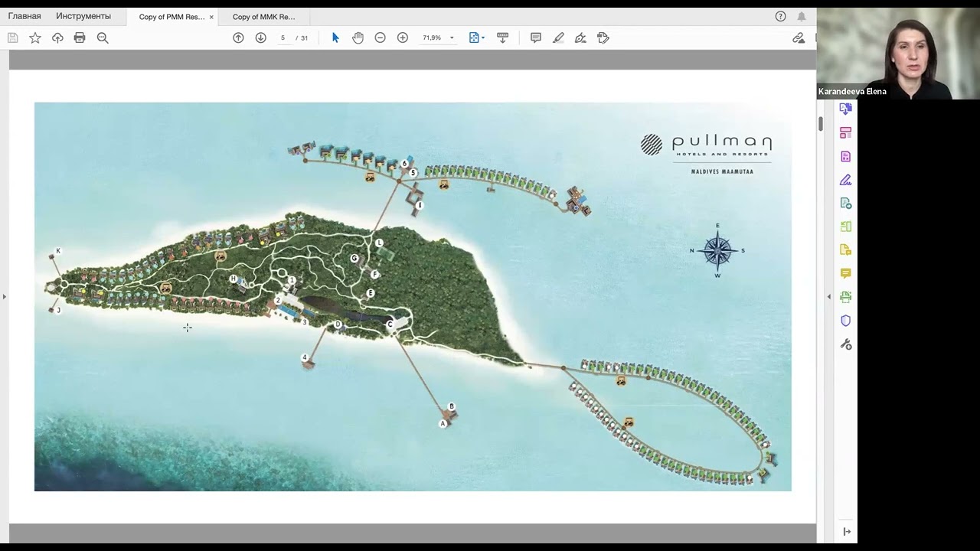Open Fill and Sign tool in sidebar
980x551 pixels.
[x=845, y=180]
